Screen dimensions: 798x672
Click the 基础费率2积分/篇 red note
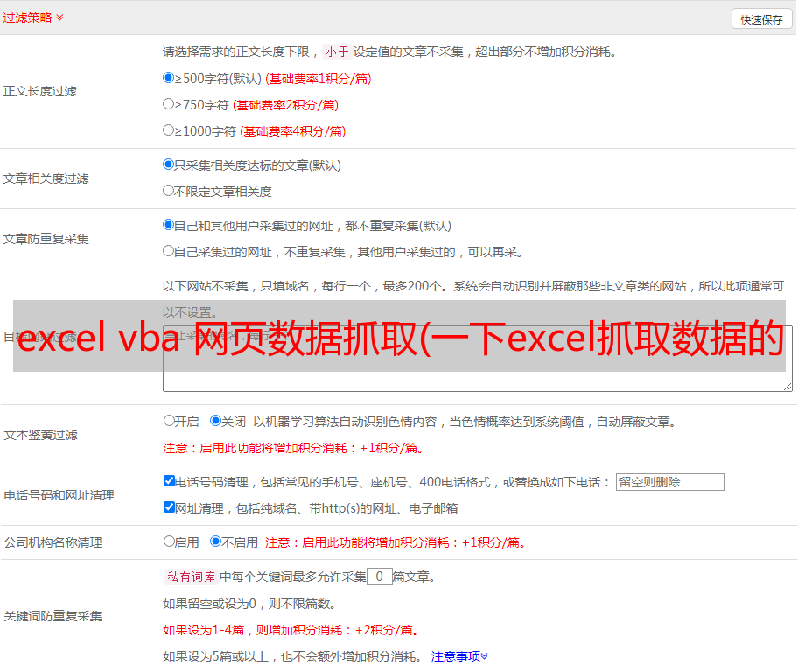point(286,105)
